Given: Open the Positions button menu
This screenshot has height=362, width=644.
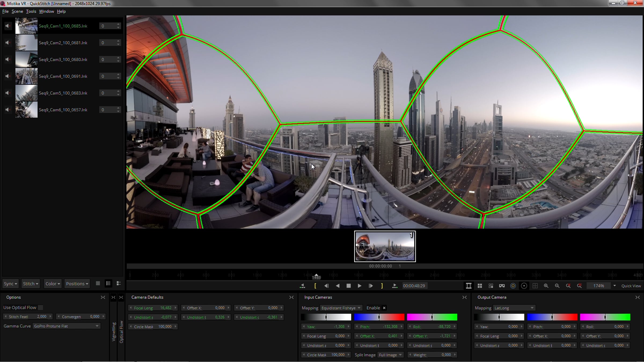Looking at the screenshot, I should [77, 284].
